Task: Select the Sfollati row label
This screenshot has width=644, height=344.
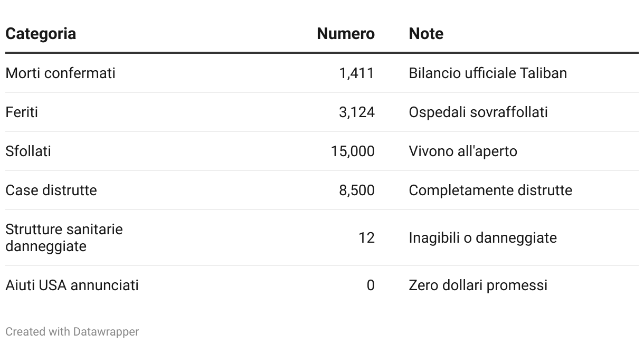Action: point(28,151)
